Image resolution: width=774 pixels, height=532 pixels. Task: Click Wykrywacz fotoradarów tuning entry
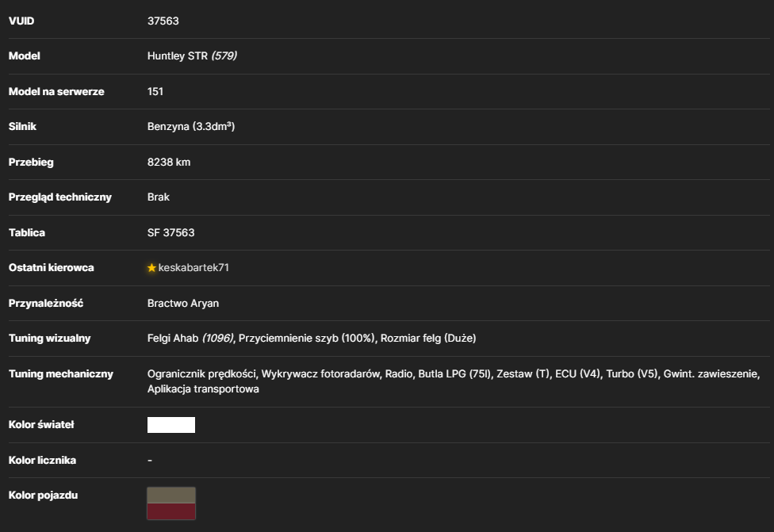320,374
